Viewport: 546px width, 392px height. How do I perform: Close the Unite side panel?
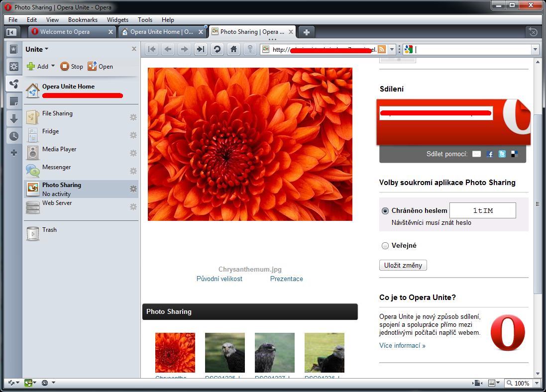(134, 49)
